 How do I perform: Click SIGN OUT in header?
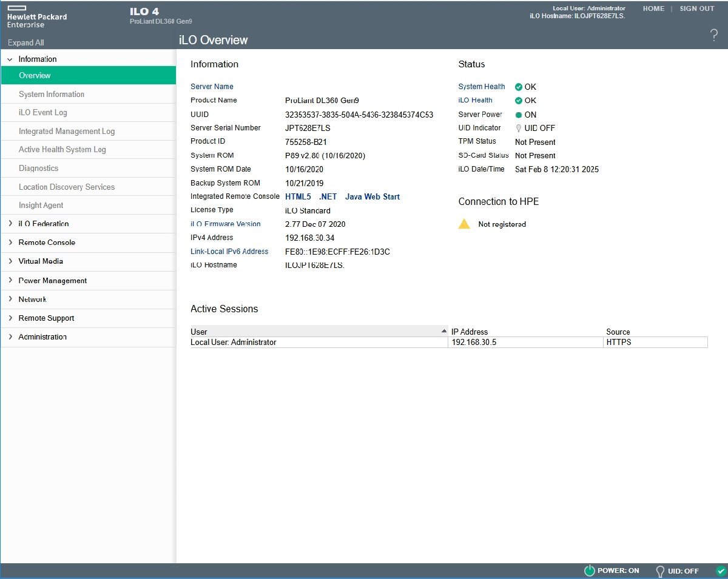(696, 9)
